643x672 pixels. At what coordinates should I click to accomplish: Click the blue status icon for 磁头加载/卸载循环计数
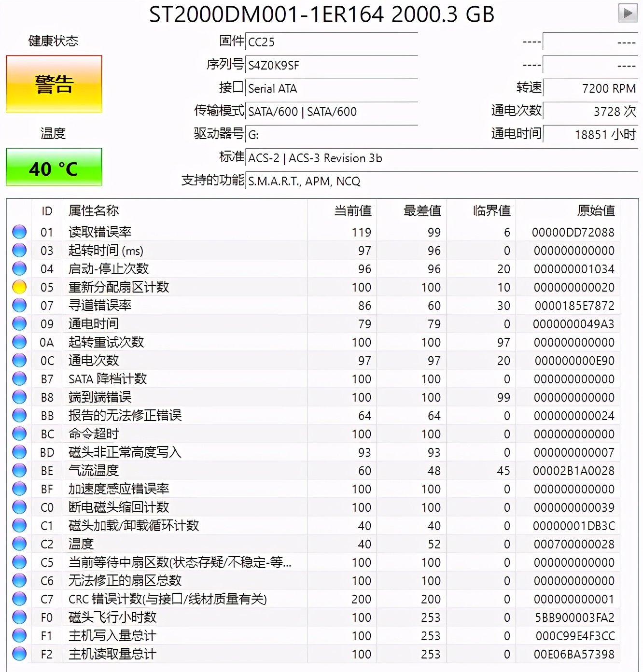(x=19, y=526)
